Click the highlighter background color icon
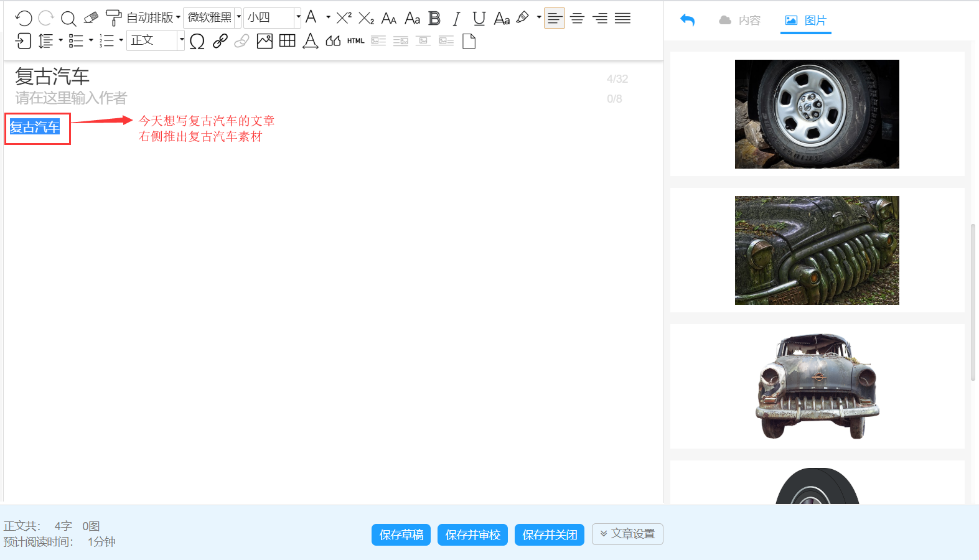 pos(523,17)
